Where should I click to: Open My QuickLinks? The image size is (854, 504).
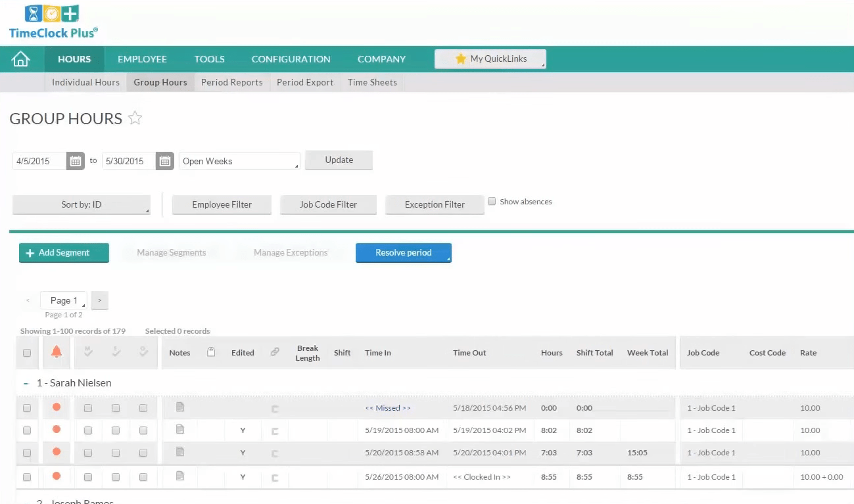(x=490, y=58)
